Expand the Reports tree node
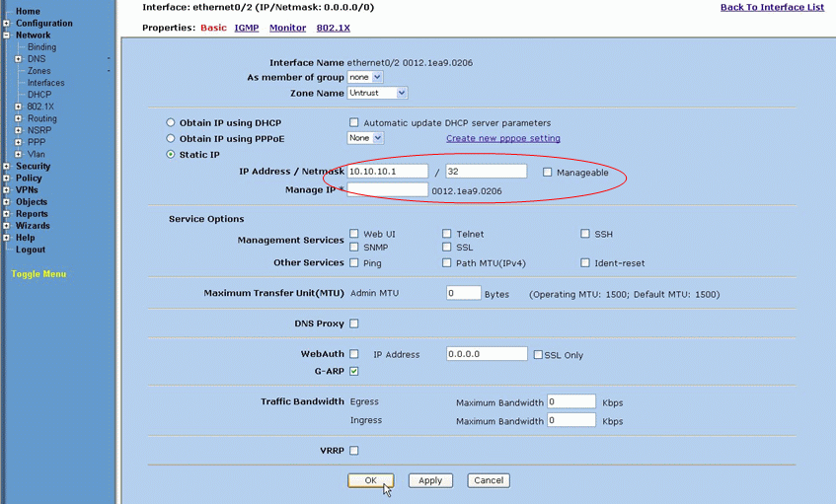The height and width of the screenshot is (504, 836). click(6, 214)
